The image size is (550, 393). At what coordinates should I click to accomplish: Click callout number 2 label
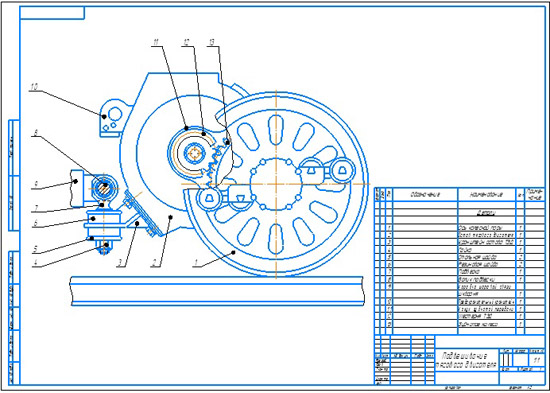[x=154, y=262]
